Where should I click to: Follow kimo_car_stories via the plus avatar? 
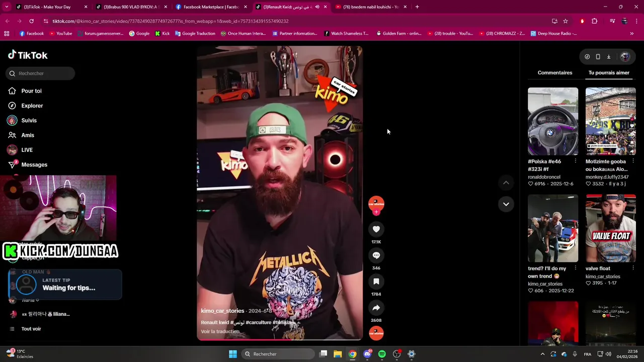pyautogui.click(x=376, y=212)
